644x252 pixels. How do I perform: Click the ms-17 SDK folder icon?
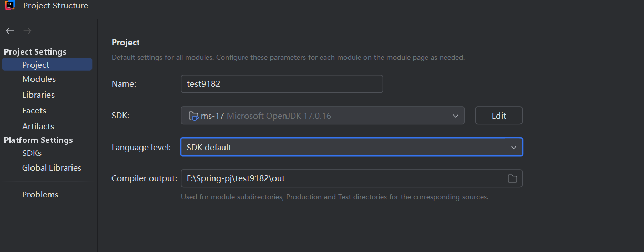pyautogui.click(x=193, y=115)
